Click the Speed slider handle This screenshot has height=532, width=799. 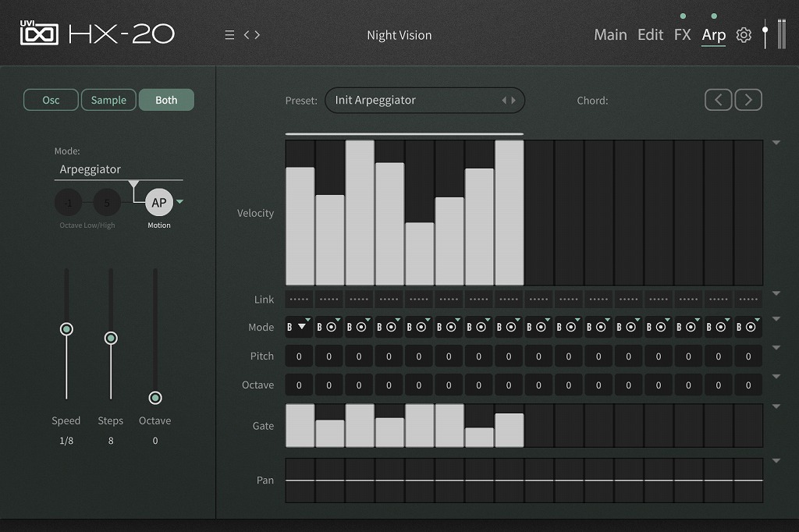66,329
